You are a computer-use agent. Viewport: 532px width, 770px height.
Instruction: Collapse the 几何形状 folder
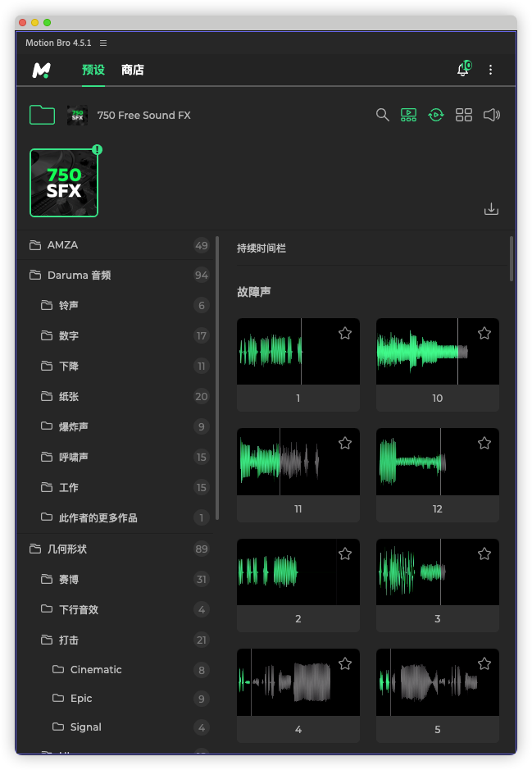[116, 549]
